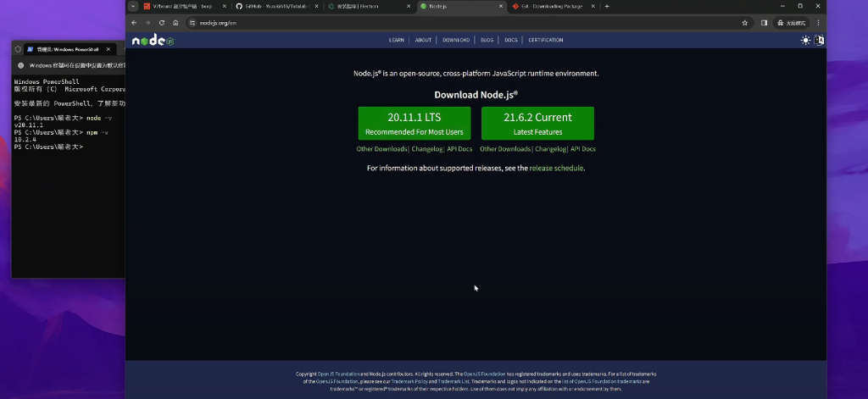
Task: Open API Docs under LTS
Action: [x=459, y=149]
